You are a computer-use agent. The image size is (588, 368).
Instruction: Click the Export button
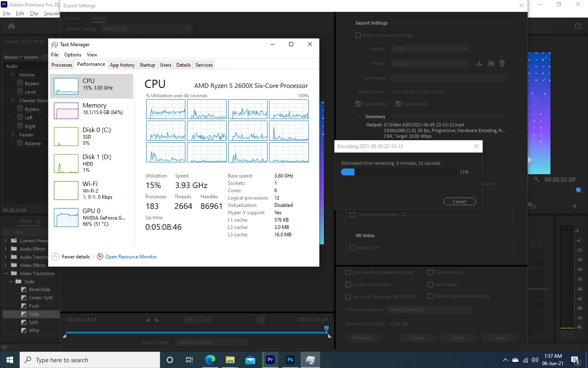click(458, 338)
